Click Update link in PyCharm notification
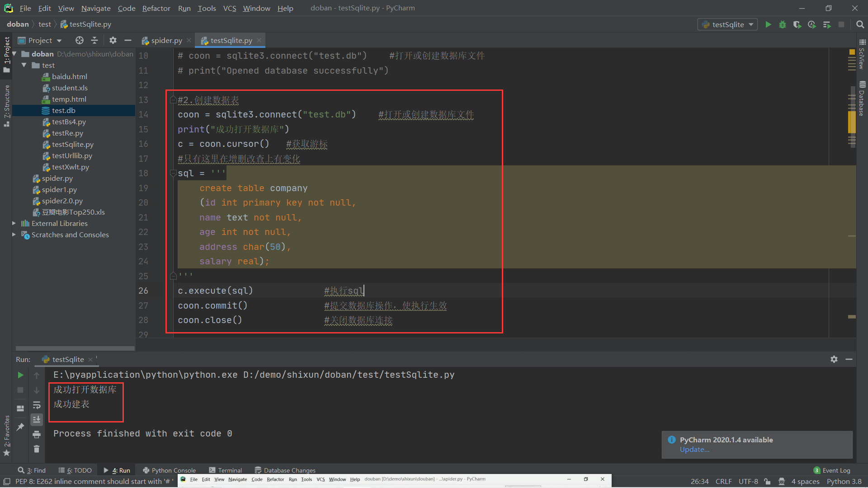The height and width of the screenshot is (488, 868). pyautogui.click(x=694, y=449)
